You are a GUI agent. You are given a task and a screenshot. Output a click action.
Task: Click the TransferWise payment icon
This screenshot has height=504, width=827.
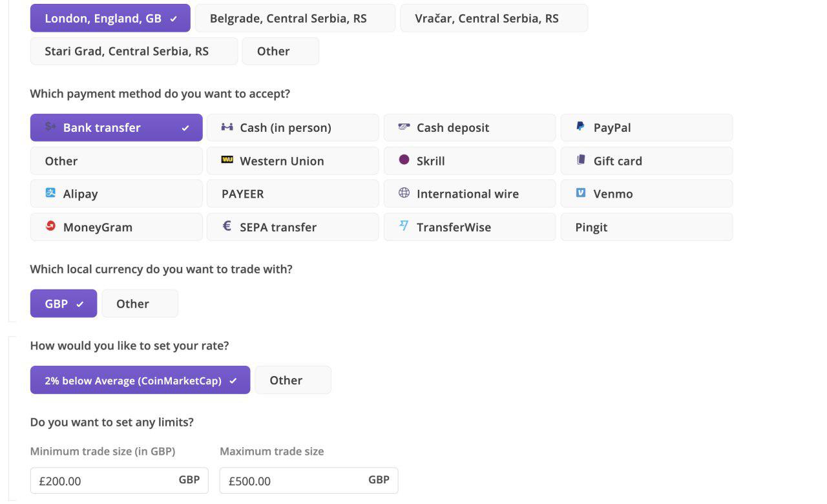[x=403, y=226]
